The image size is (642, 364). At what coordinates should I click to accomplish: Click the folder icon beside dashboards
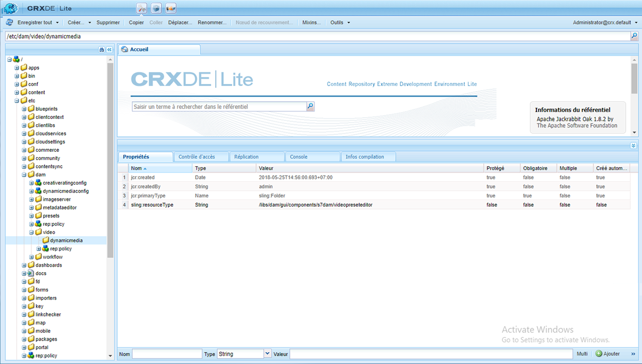click(x=31, y=265)
